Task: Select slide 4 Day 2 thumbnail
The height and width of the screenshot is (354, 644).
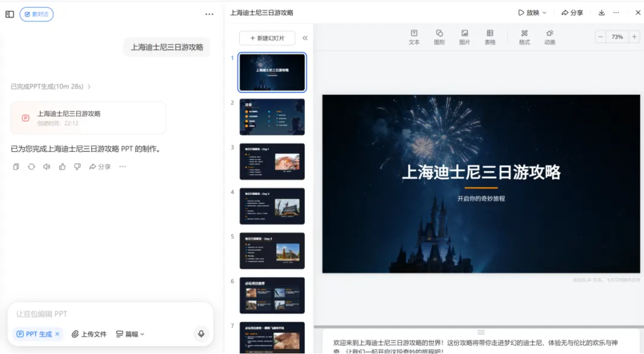Action: pos(273,206)
